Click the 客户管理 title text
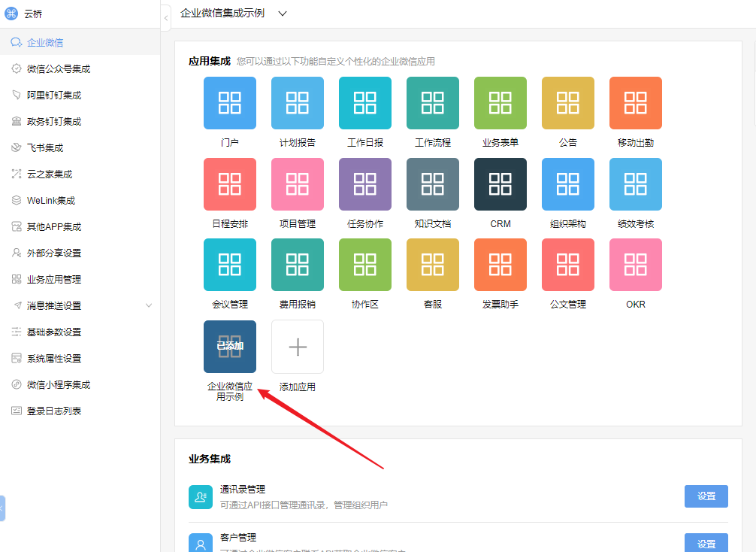The width and height of the screenshot is (756, 552). click(238, 538)
